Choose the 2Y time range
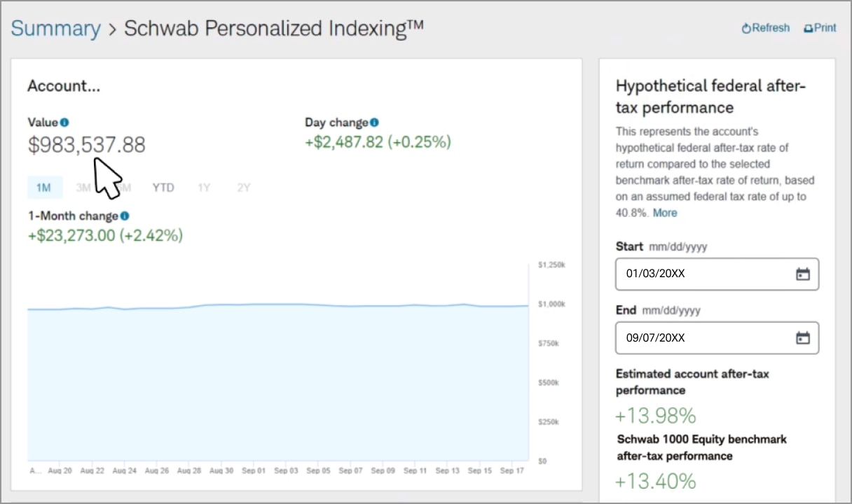This screenshot has width=852, height=504. 243,188
